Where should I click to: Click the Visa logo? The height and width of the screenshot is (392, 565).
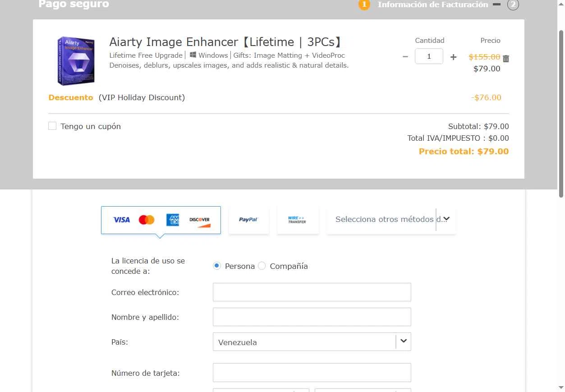click(121, 220)
